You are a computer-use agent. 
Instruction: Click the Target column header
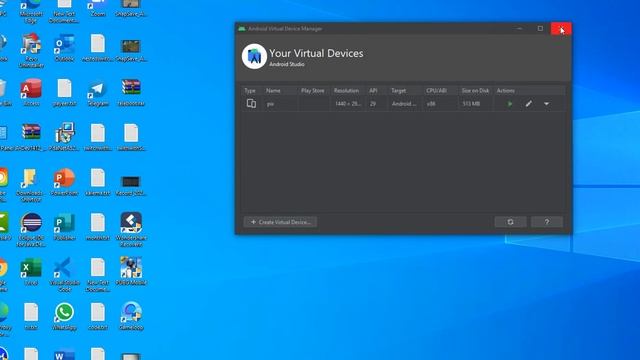coord(398,91)
